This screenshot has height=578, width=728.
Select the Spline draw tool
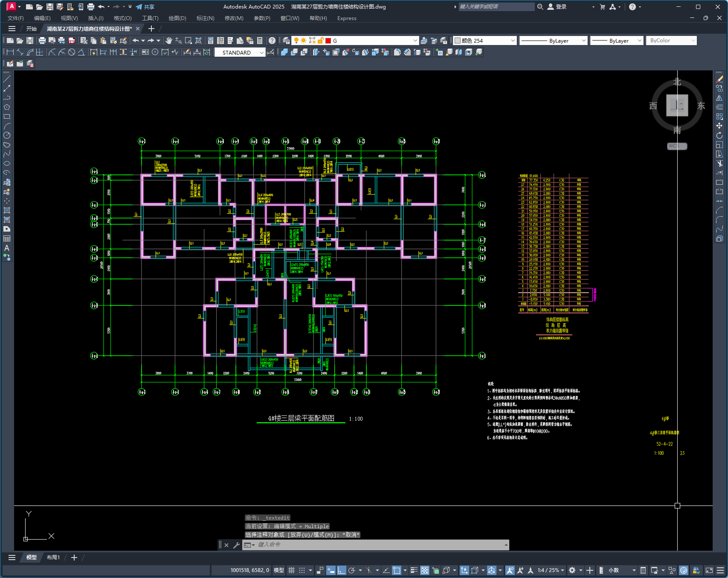[7, 154]
